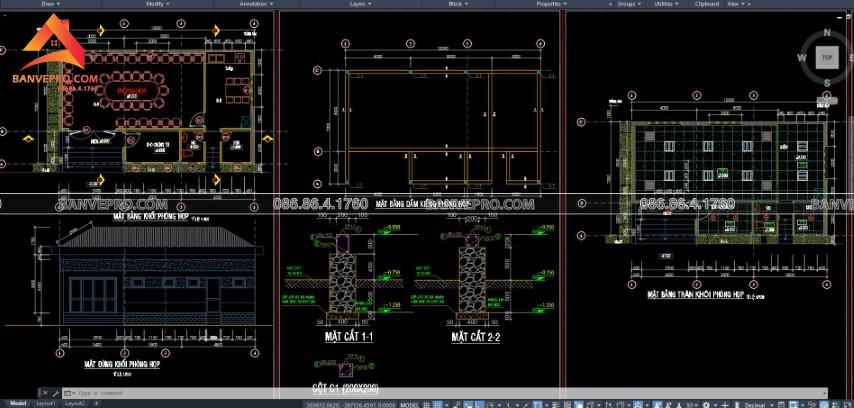
Task: Select the MẶT CẮT 2-2 title text
Action: 475,337
